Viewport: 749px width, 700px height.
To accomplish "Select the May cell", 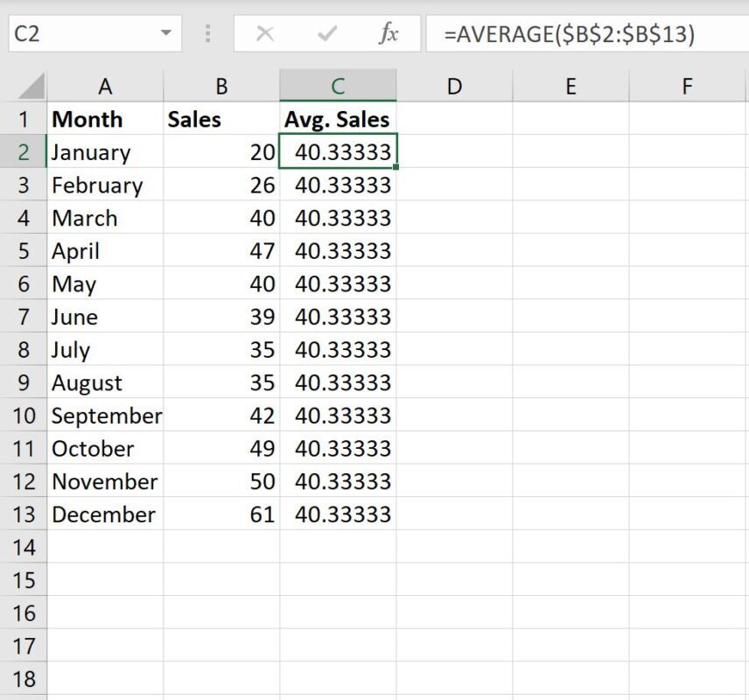I will [x=105, y=283].
